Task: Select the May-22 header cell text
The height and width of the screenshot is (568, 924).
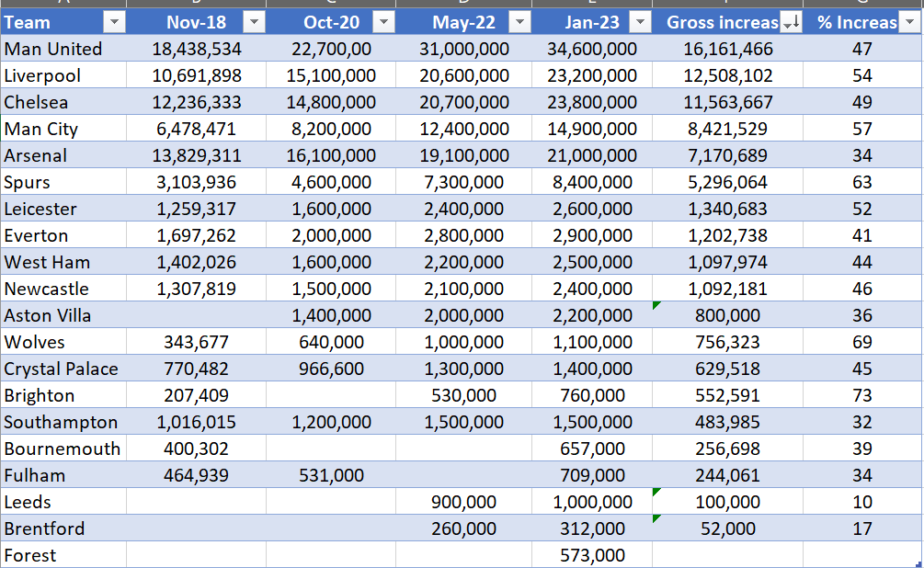Action: (463, 22)
